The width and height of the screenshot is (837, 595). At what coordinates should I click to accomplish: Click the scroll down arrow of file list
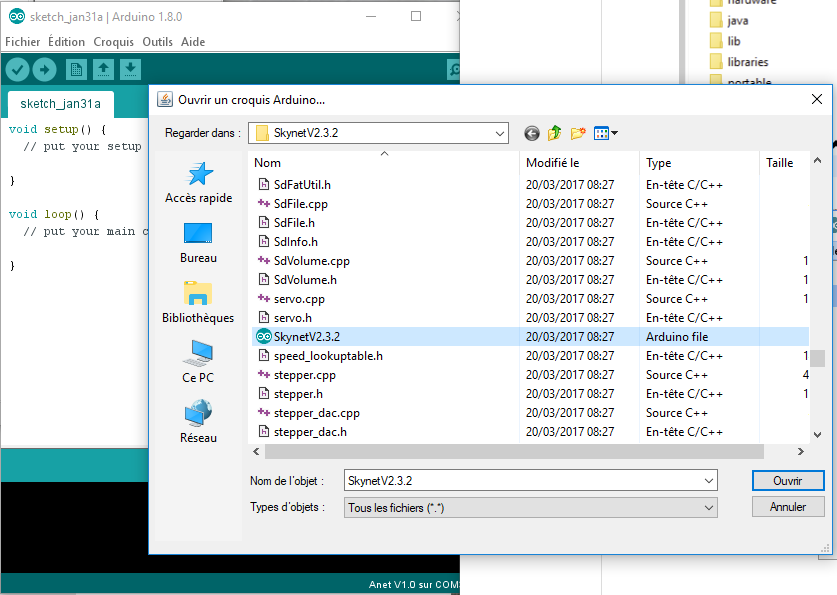point(817,435)
